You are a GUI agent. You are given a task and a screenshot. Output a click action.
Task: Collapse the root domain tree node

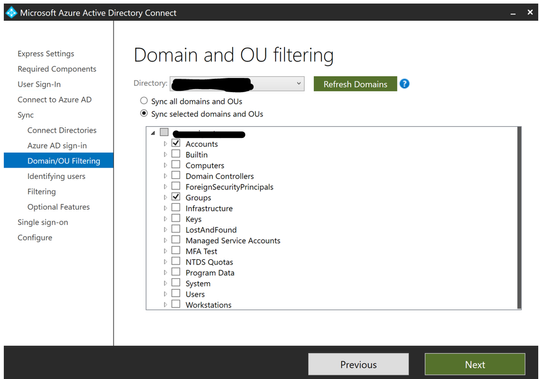click(153, 133)
